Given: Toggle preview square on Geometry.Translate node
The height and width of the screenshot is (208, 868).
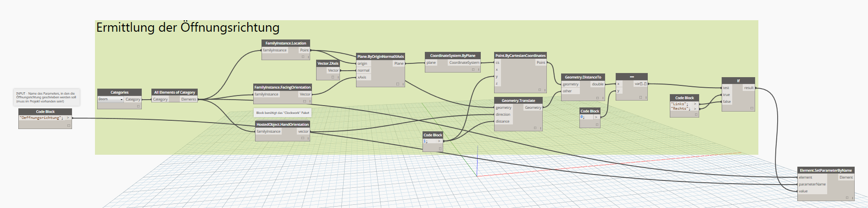Looking at the screenshot, I should click(535, 128).
